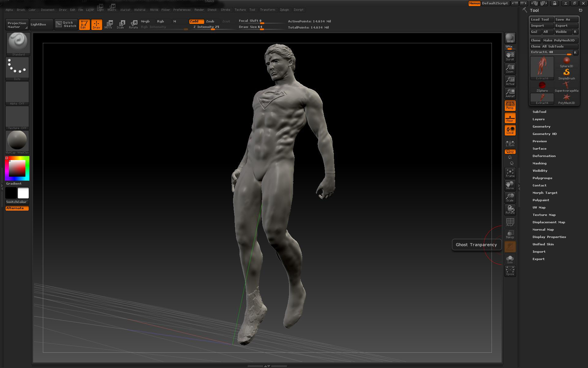Screen dimensions: 588x368
Task: Select the right-shelf Scale icon
Action: pos(510,197)
